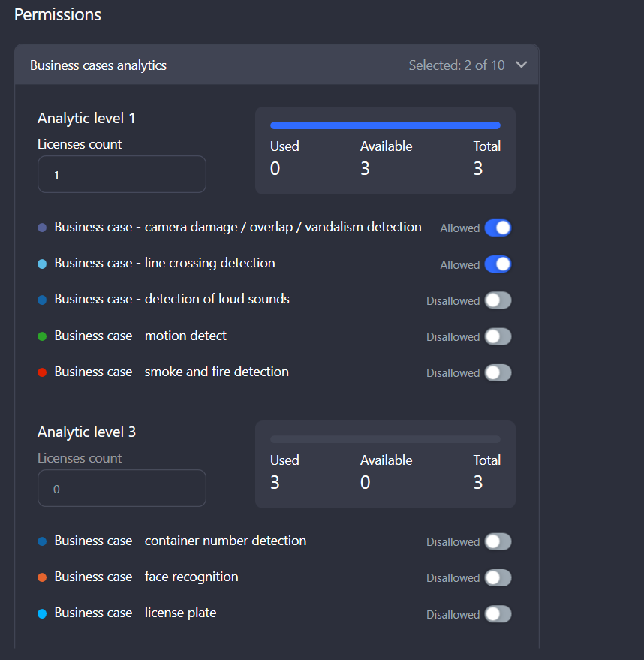Collapse the Business cases analytics chevron
The width and height of the screenshot is (644, 660).
point(522,65)
